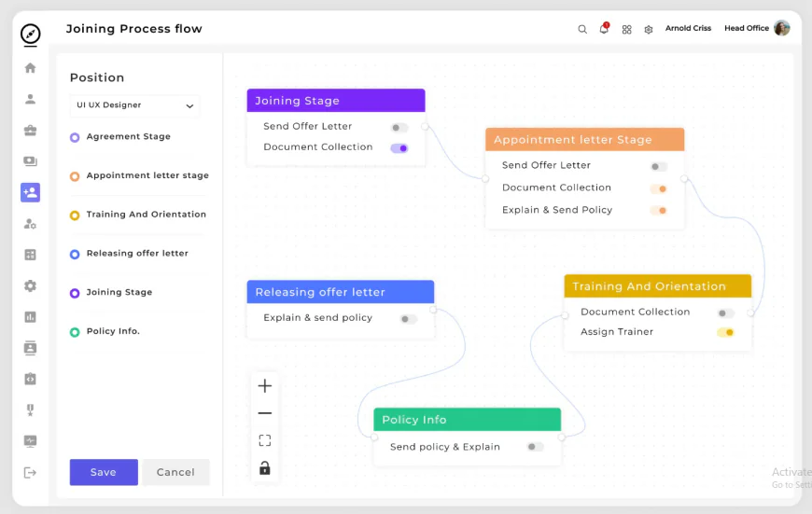This screenshot has height=514, width=812.
Task: Click the logout icon in sidebar
Action: pyautogui.click(x=30, y=473)
